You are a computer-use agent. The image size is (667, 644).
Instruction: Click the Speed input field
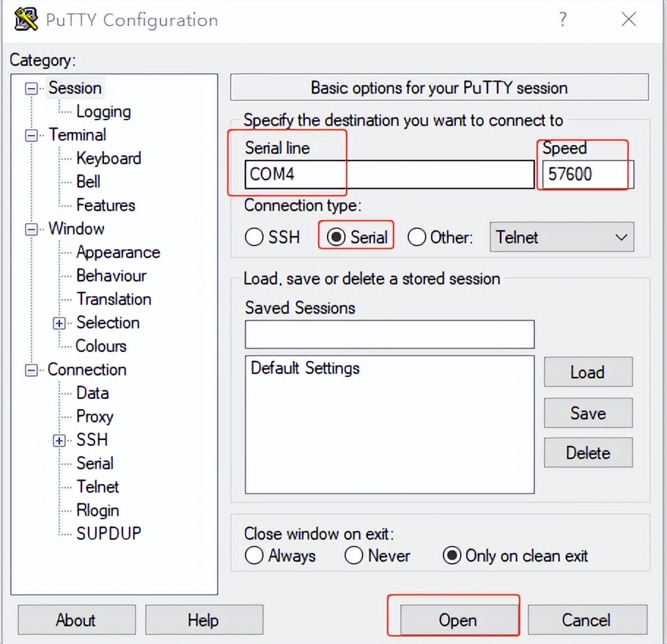tap(587, 175)
